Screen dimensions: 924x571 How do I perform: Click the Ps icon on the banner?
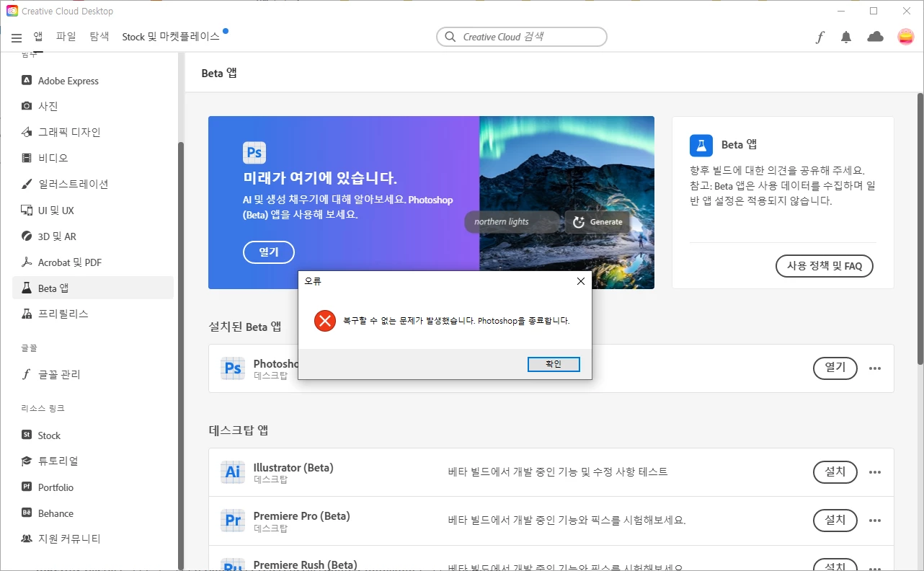point(254,153)
